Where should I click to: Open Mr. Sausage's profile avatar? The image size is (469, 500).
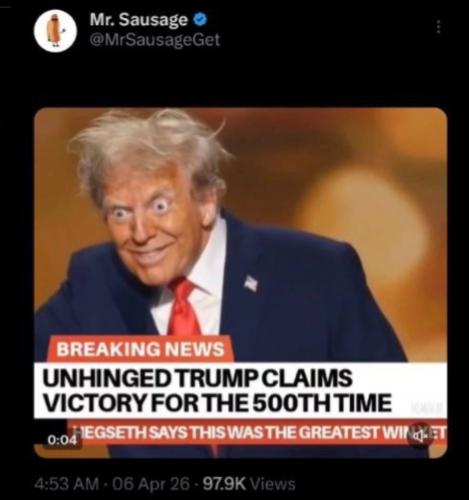55,31
